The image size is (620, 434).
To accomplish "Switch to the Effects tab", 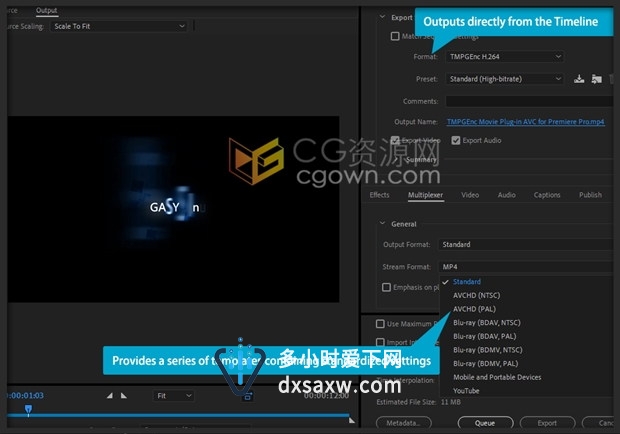I will point(379,195).
